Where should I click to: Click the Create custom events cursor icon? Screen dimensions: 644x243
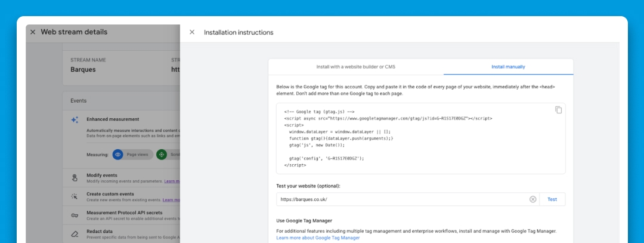(x=75, y=196)
